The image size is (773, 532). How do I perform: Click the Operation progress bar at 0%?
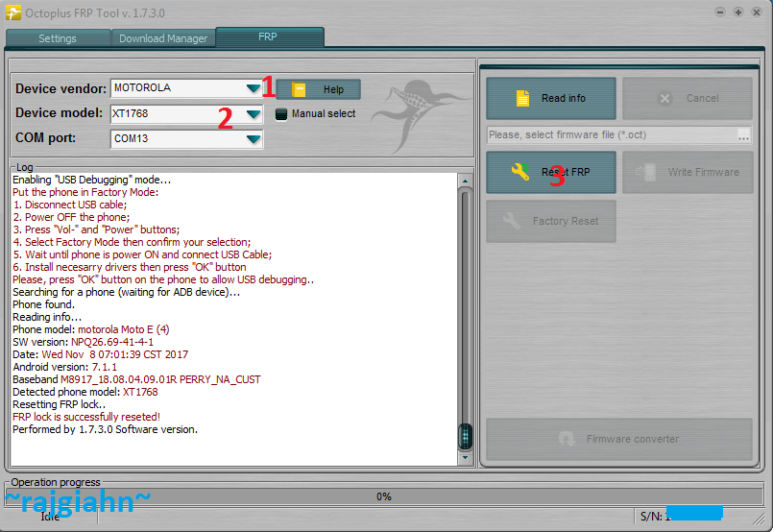click(x=383, y=496)
